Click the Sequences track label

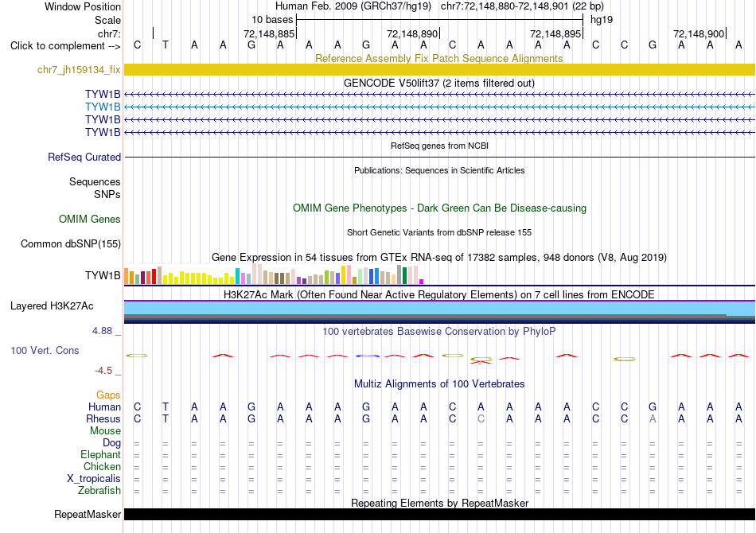[95, 181]
